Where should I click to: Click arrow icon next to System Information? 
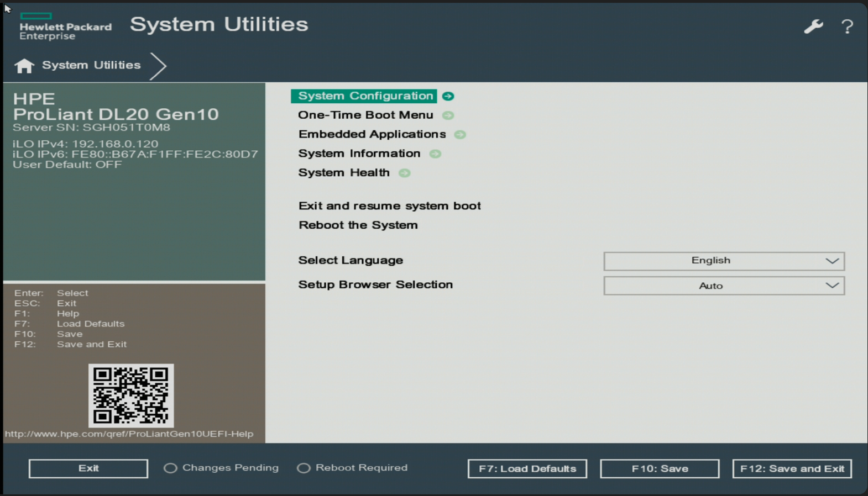click(x=436, y=154)
